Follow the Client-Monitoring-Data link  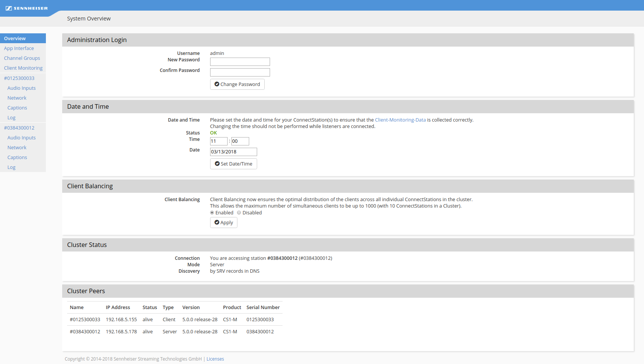400,120
